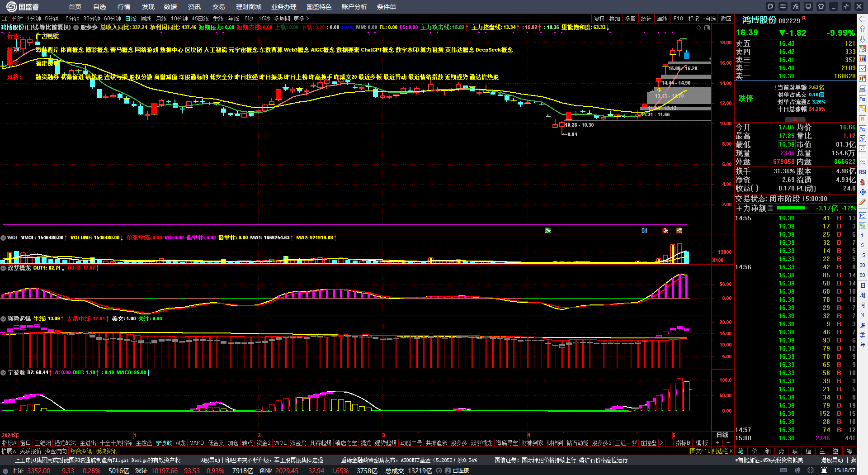868x475 pixels.
Task: Click the blue move-cross tool in sidebar
Action: click(863, 192)
